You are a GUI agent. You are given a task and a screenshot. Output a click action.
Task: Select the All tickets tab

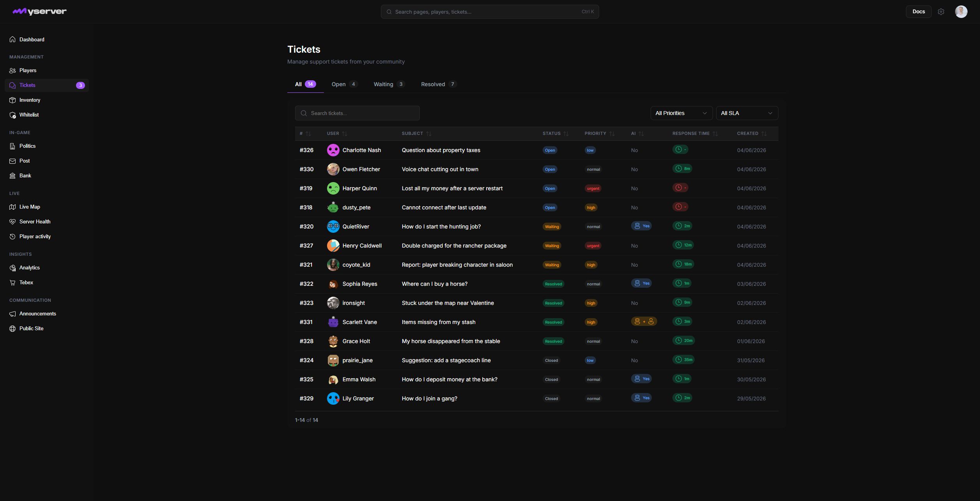(x=305, y=84)
